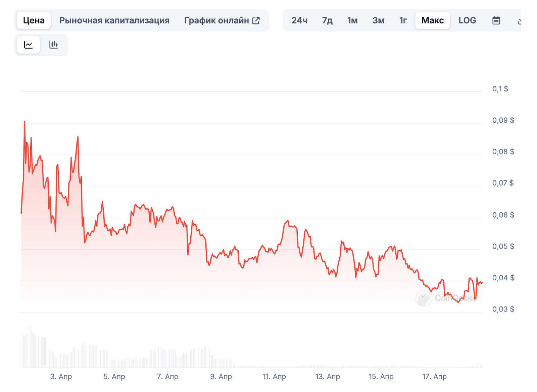Click the 5. Апр date label
Screen dimensions: 537x392
click(114, 377)
